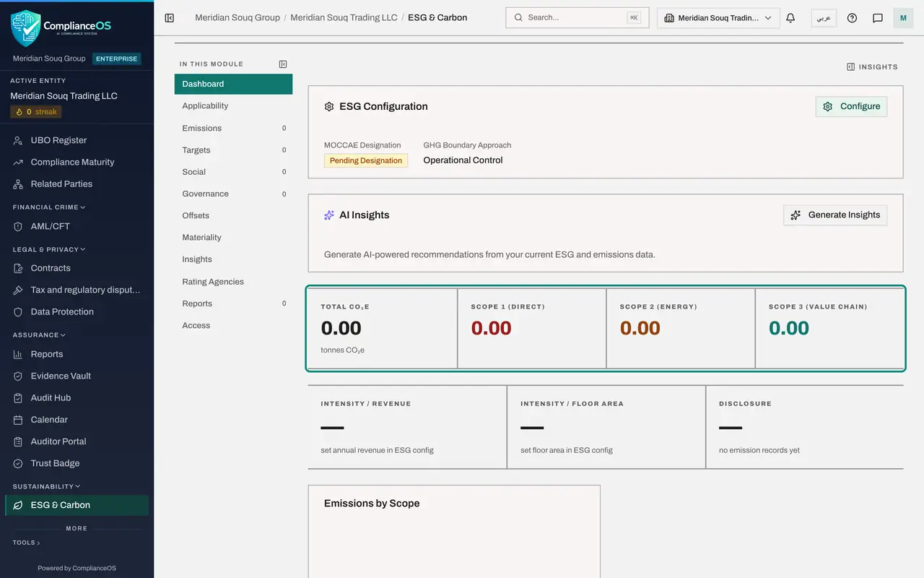924x578 pixels.
Task: Click the Configure button
Action: click(851, 106)
